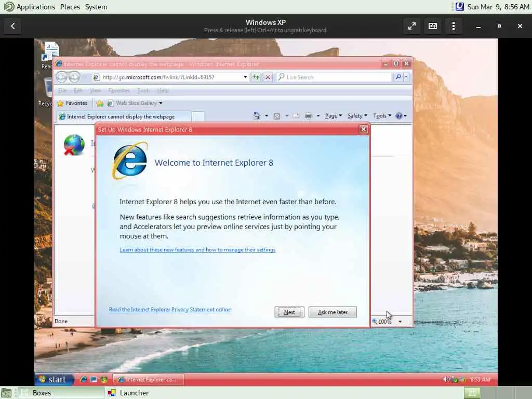Open the Safety dropdown menu
Image resolution: width=532 pixels, height=399 pixels.
(x=357, y=116)
